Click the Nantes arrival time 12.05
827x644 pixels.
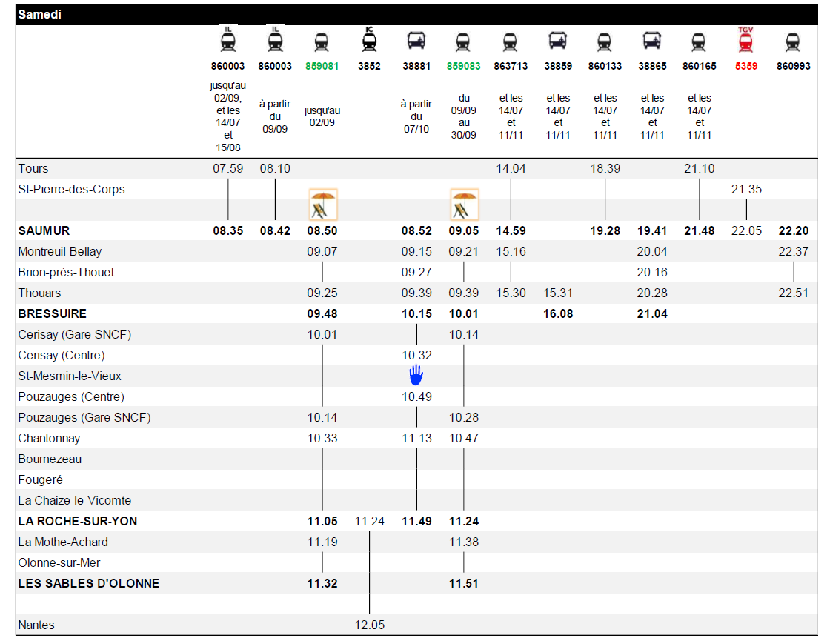point(369,625)
